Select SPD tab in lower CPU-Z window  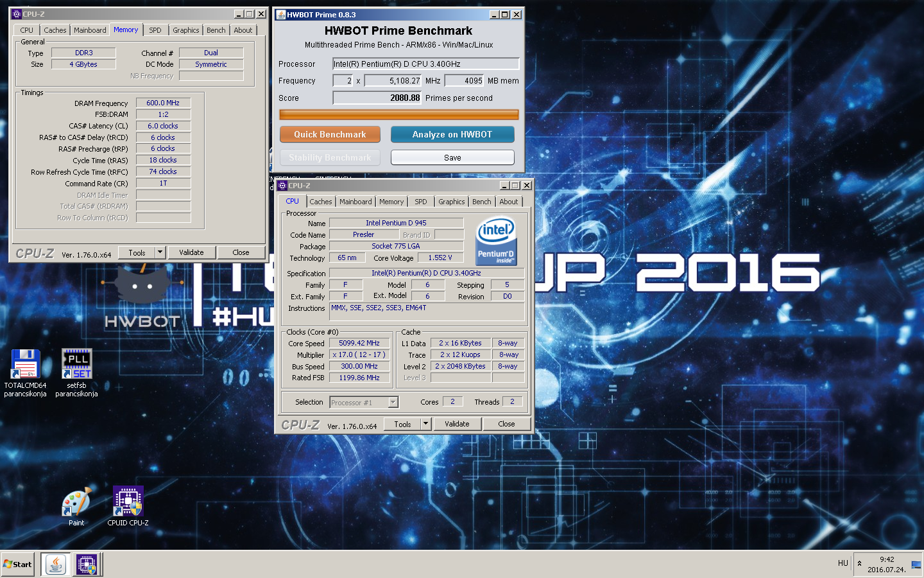[x=421, y=202]
